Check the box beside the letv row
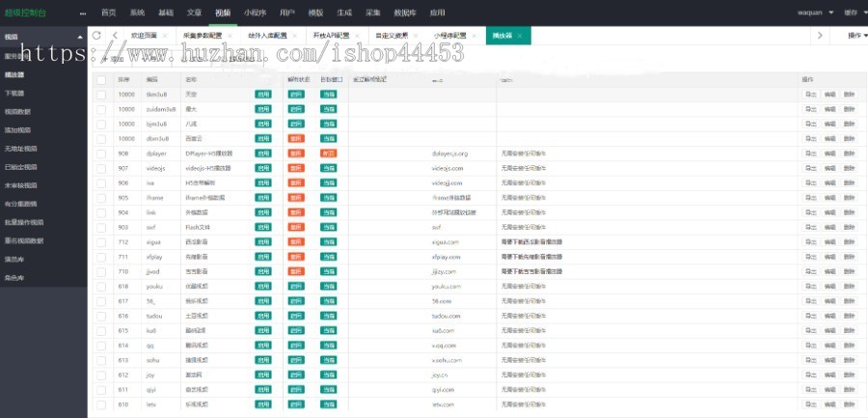This screenshot has height=418, width=868. (101, 404)
